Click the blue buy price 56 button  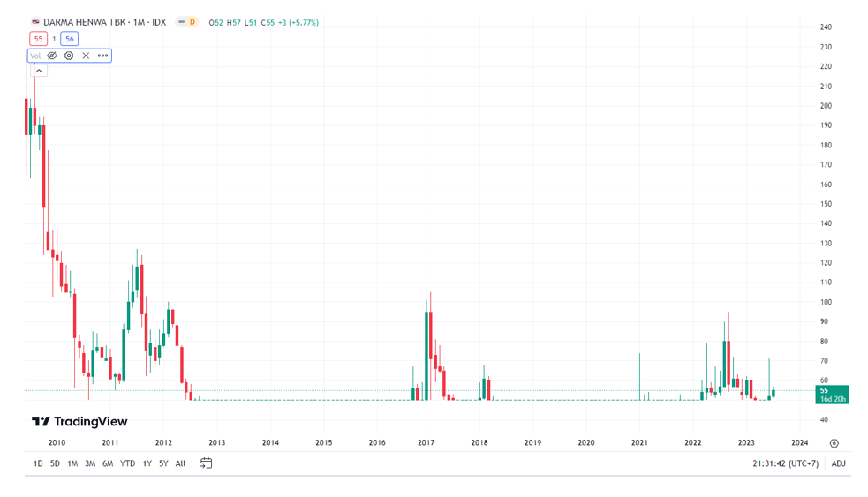coord(70,39)
